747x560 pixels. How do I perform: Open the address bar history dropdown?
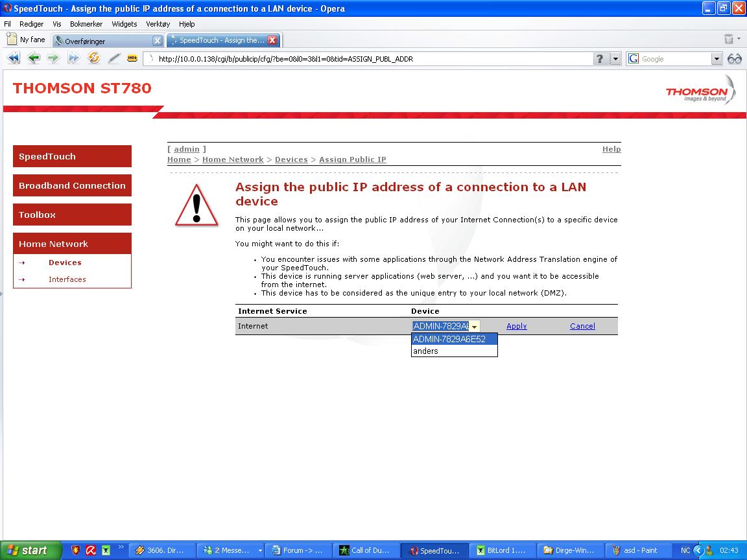615,58
